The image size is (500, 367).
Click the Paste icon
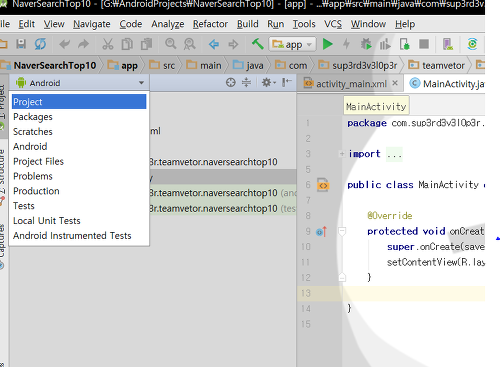pyautogui.click(x=146, y=44)
